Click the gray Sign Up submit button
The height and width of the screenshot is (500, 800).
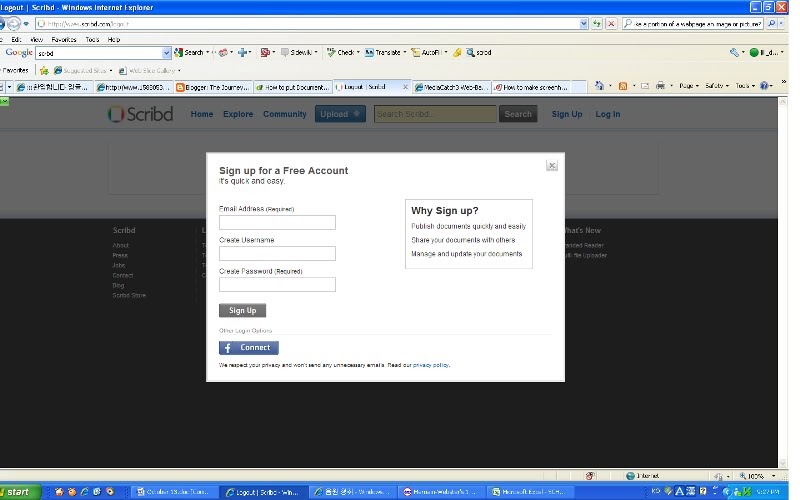coord(242,310)
